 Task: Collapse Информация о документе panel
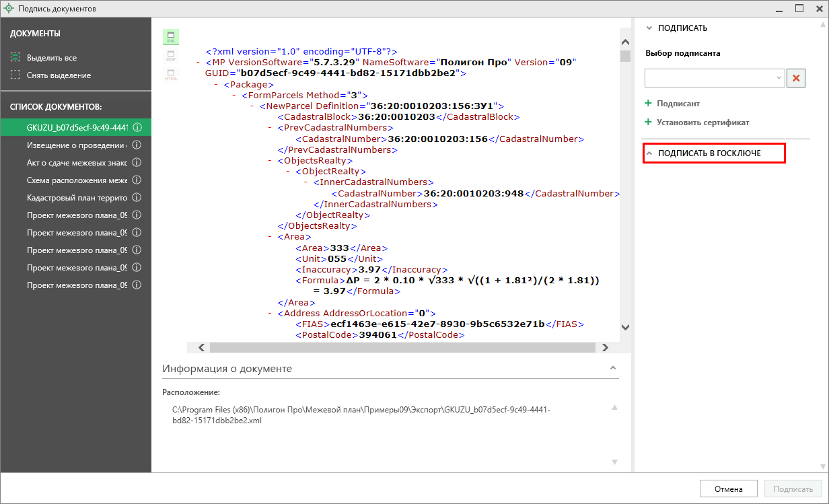(x=612, y=368)
